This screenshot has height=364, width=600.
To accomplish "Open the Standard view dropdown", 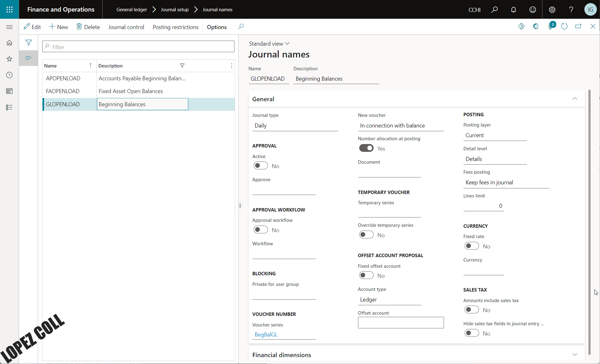I will pyautogui.click(x=269, y=44).
